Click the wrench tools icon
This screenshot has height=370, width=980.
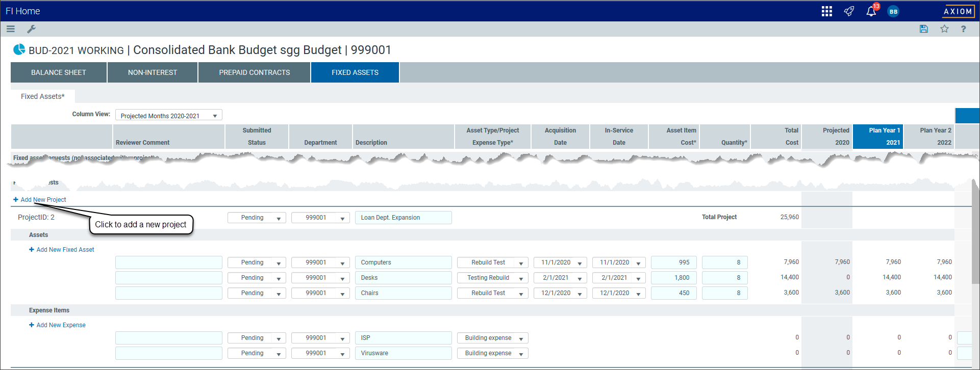pos(31,29)
